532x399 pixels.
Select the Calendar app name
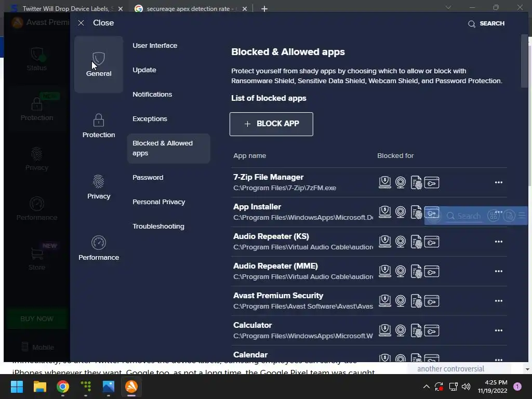tap(250, 354)
